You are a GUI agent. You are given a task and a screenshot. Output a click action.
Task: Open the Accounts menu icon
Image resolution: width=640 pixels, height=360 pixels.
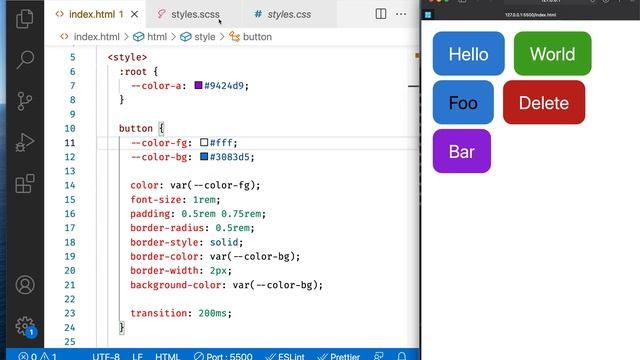(x=25, y=285)
